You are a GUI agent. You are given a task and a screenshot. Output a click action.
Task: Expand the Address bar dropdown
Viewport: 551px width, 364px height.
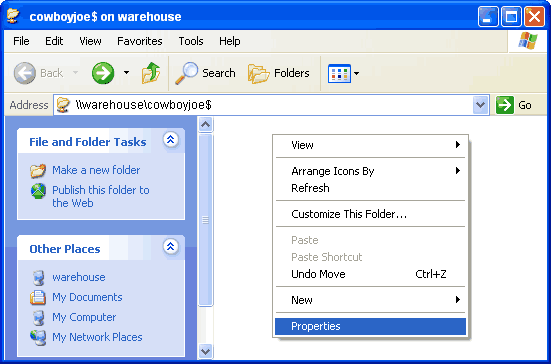pos(480,105)
